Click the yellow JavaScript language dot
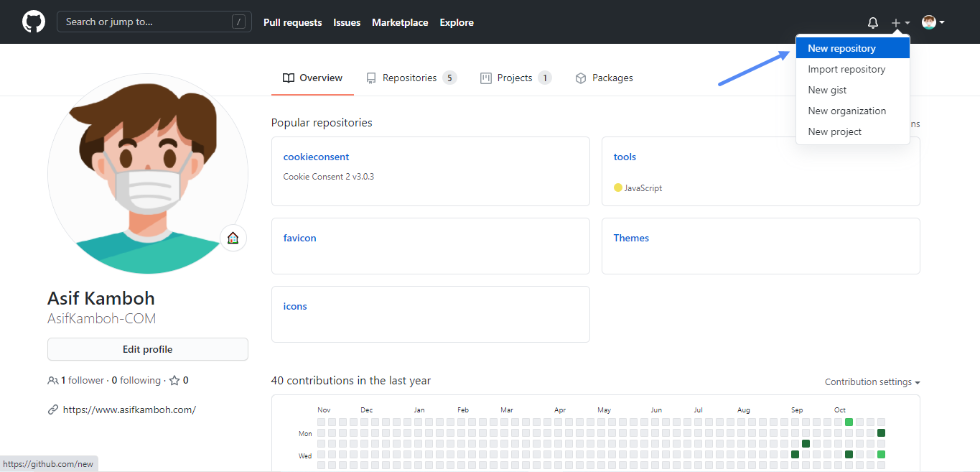 click(x=618, y=188)
